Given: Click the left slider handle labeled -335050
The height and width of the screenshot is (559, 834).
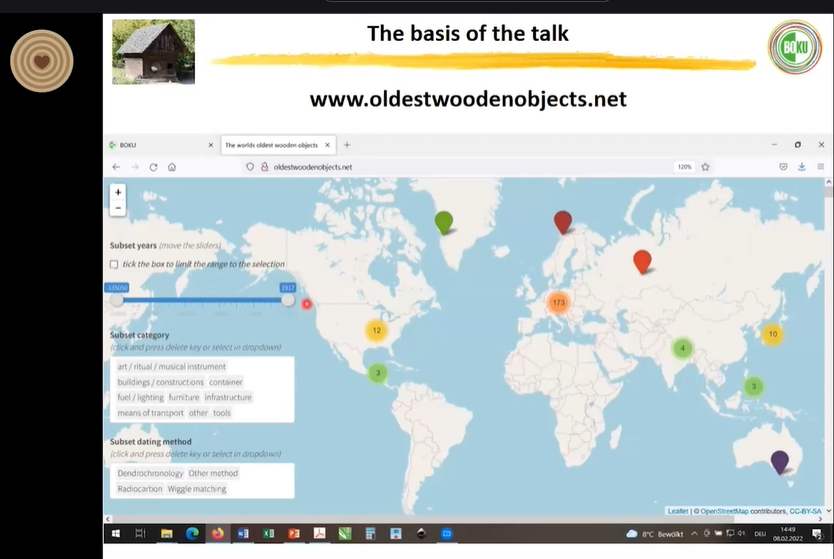Looking at the screenshot, I should [116, 300].
